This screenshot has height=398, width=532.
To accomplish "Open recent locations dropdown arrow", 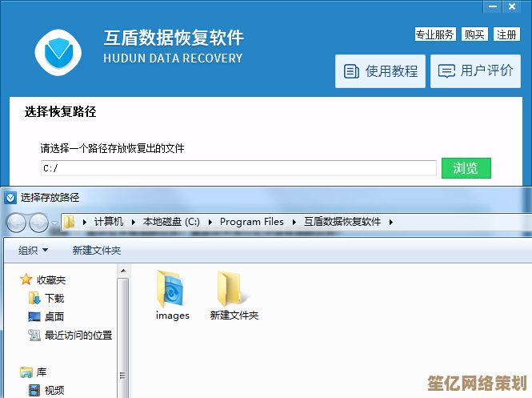I will click(54, 223).
